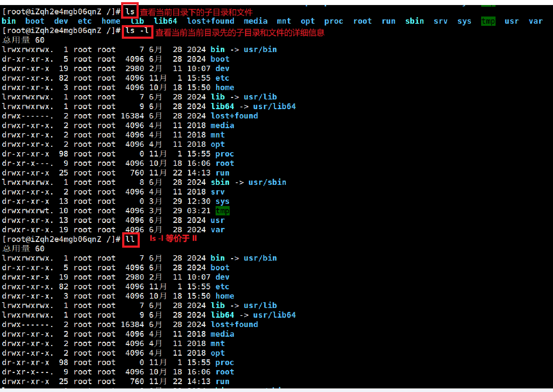
Task: Click "lib64" in the plain ls output row
Action: tap(166, 21)
